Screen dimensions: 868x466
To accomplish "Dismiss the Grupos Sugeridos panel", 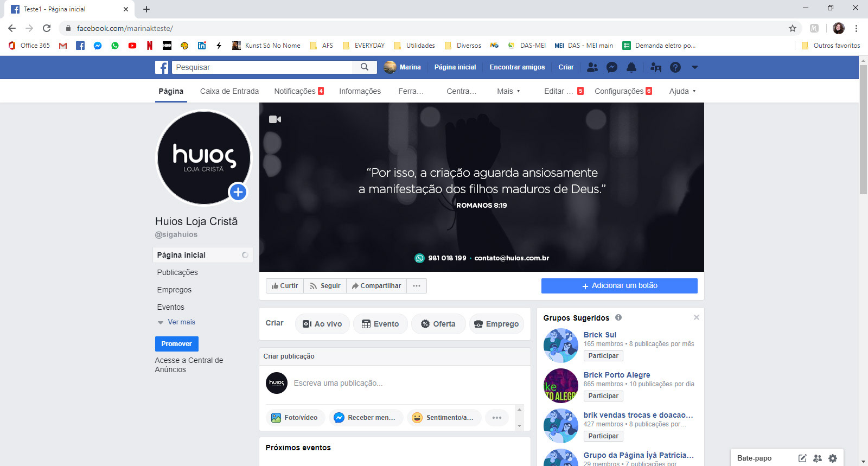I will [697, 317].
